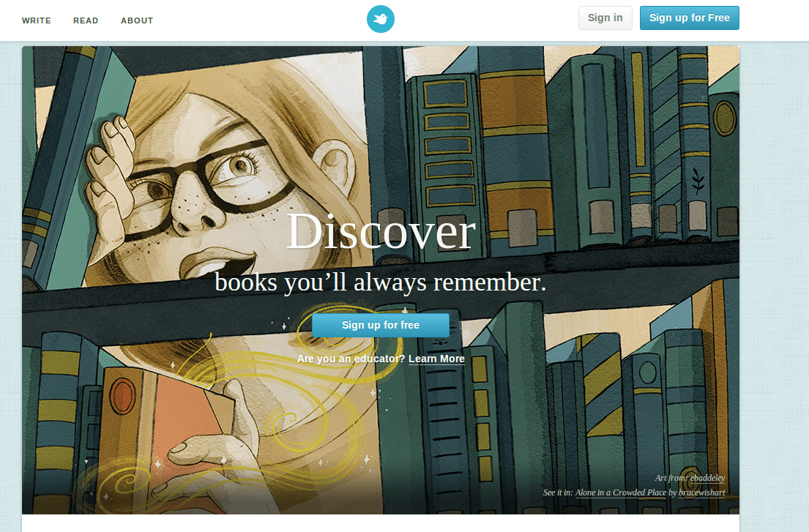
Task: Click the Sign in button
Action: pos(605,18)
